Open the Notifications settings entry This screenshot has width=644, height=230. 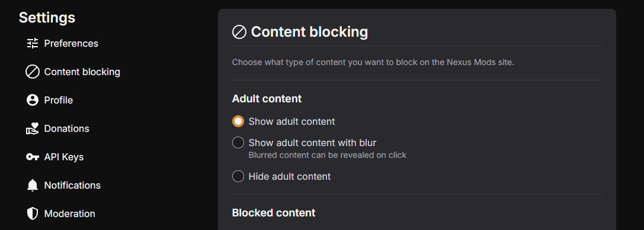coord(72,185)
